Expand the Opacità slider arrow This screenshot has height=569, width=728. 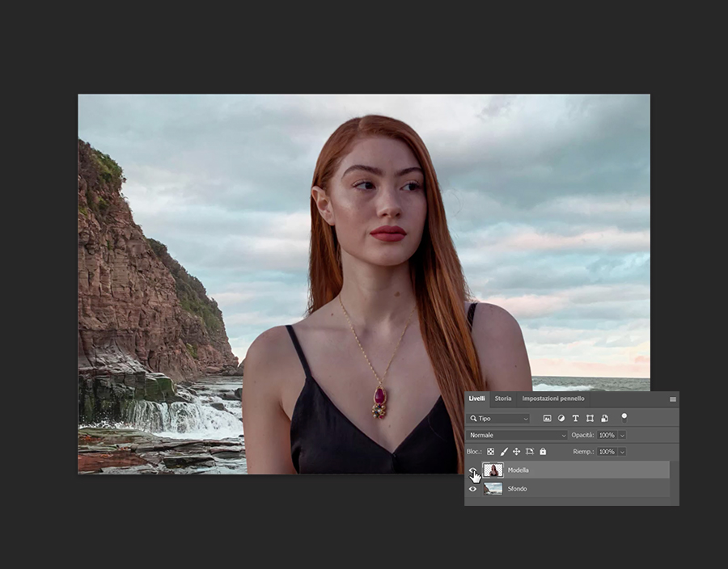point(622,435)
